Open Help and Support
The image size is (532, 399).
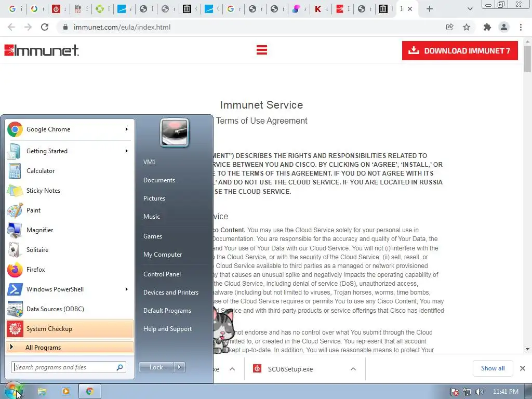click(x=167, y=329)
